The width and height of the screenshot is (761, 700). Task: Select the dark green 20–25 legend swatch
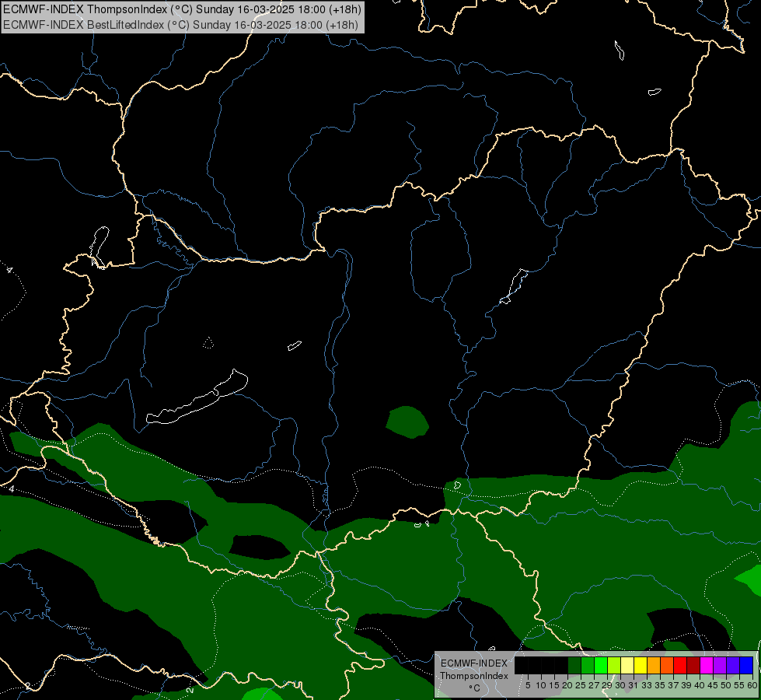[x=574, y=665]
